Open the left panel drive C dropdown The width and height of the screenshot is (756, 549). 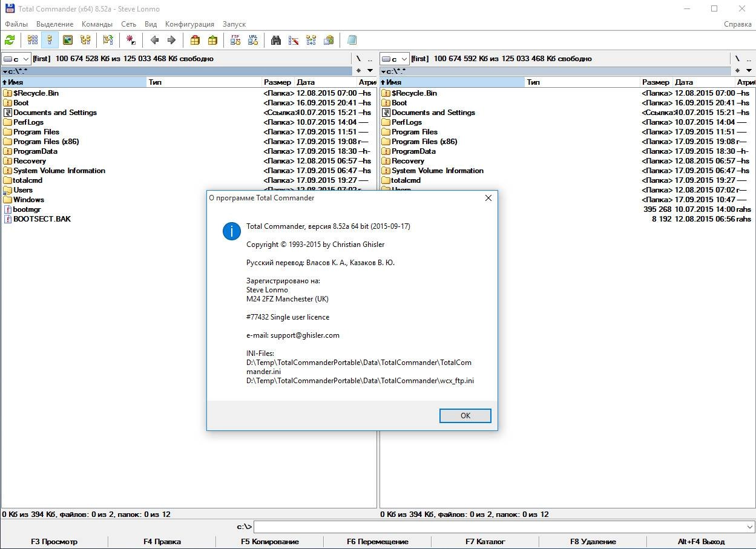point(16,59)
